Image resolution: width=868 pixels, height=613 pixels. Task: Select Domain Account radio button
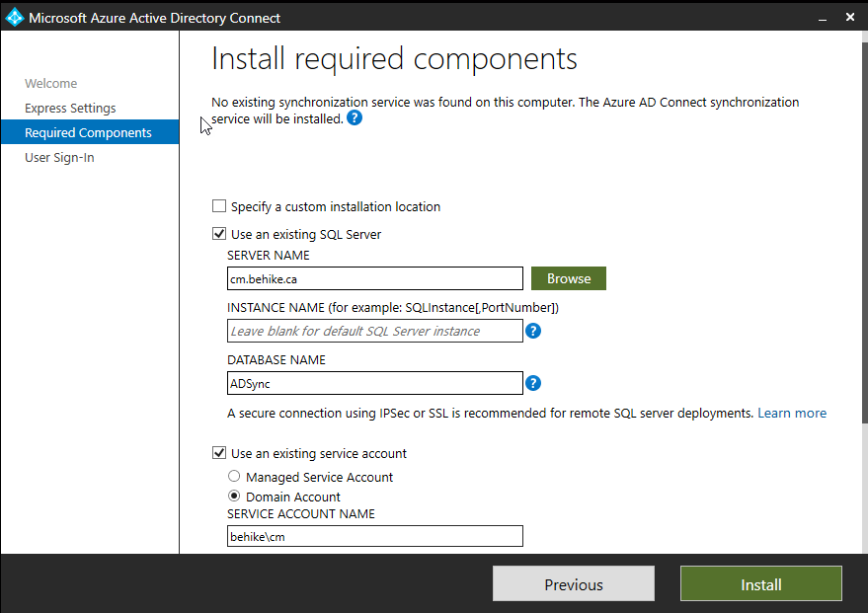(234, 497)
